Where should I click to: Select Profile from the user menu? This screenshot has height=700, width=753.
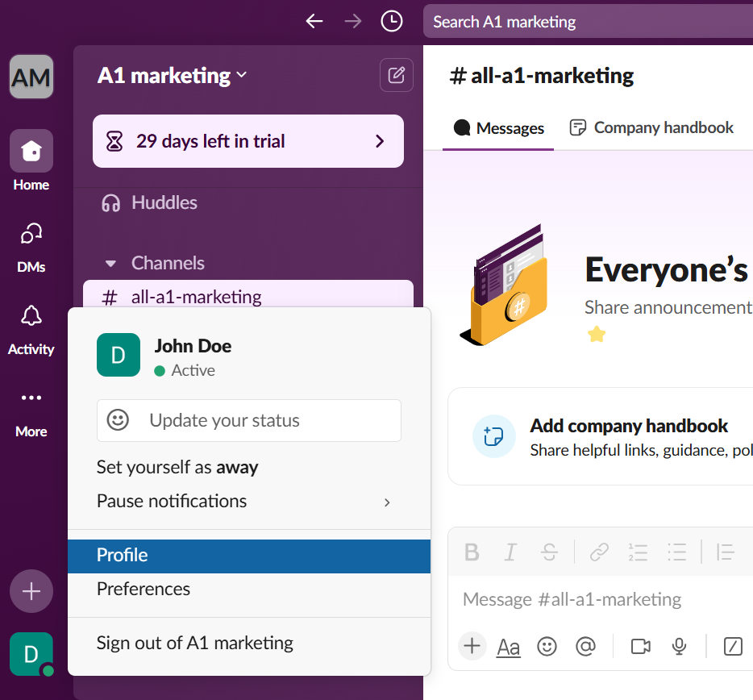pos(248,556)
